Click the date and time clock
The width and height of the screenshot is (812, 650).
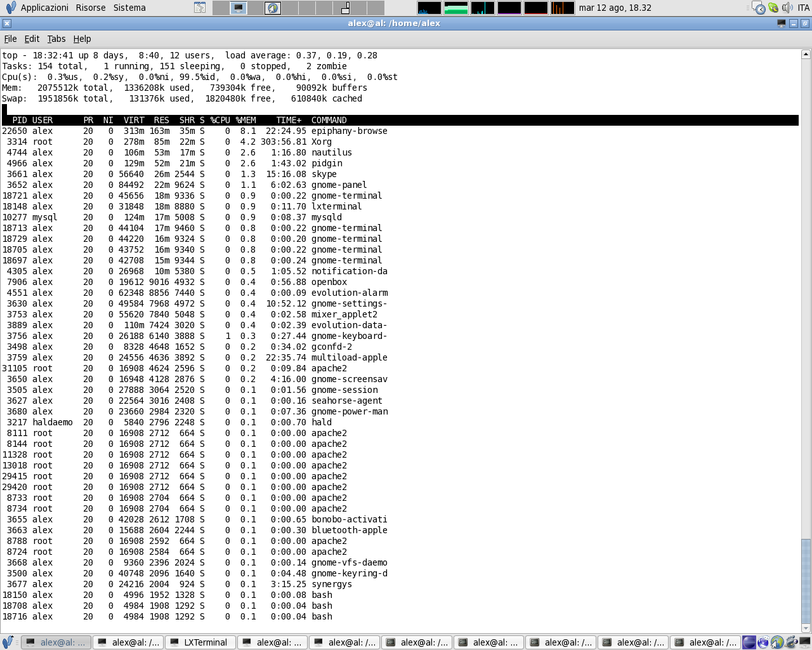(615, 8)
